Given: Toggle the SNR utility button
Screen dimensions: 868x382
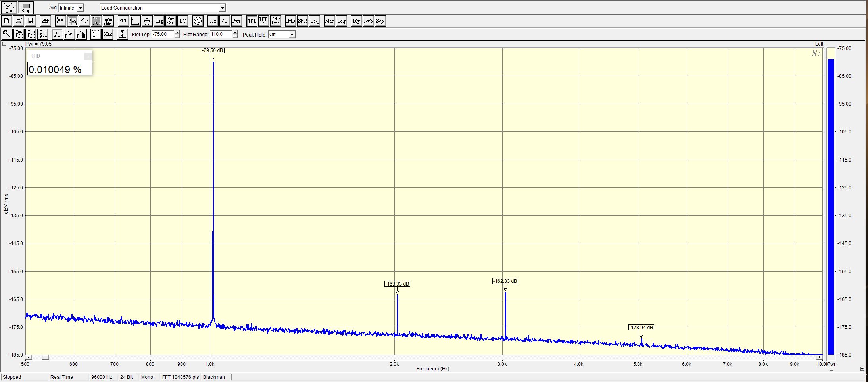Looking at the screenshot, I should pyautogui.click(x=303, y=21).
